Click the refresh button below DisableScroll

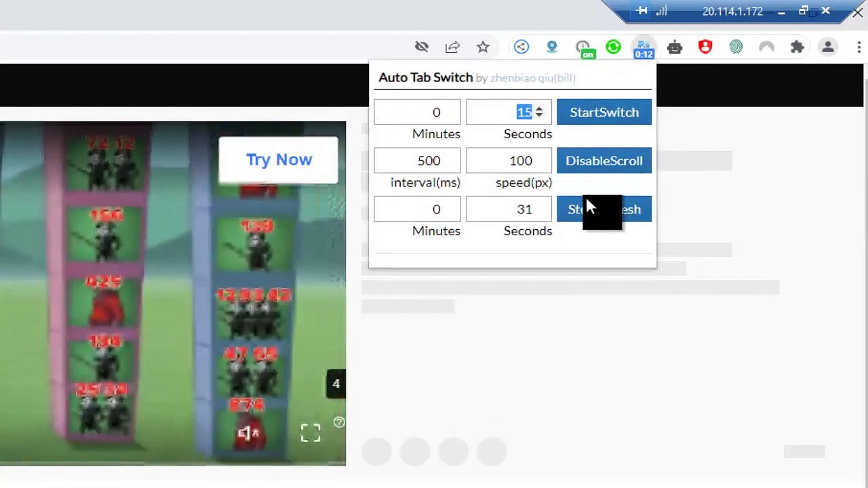604,209
